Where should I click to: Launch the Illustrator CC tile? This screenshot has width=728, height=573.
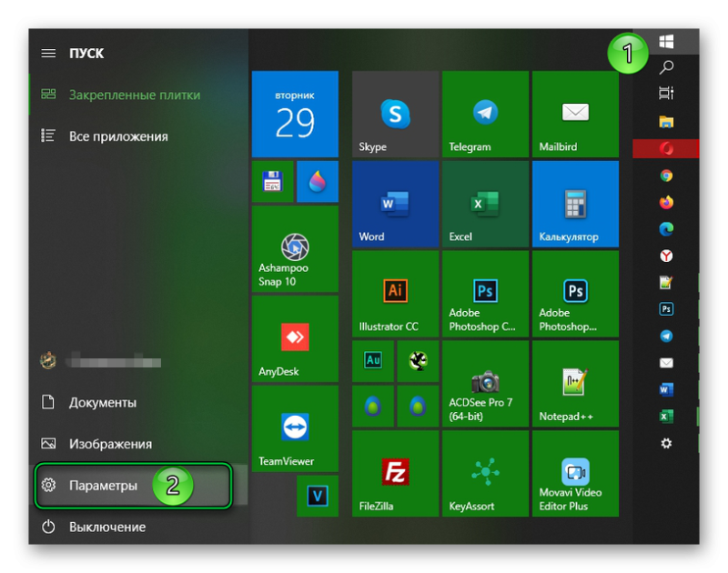(396, 294)
